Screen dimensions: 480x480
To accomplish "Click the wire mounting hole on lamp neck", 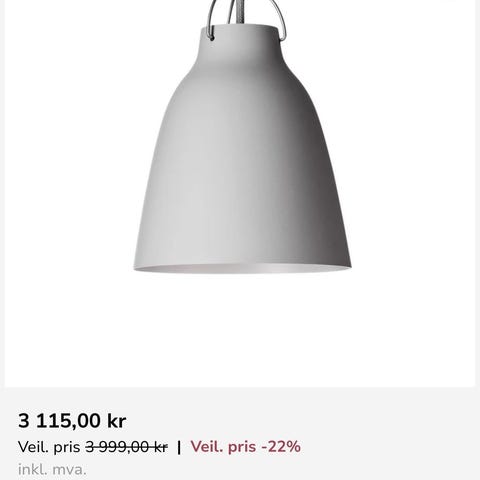I will point(212,38).
